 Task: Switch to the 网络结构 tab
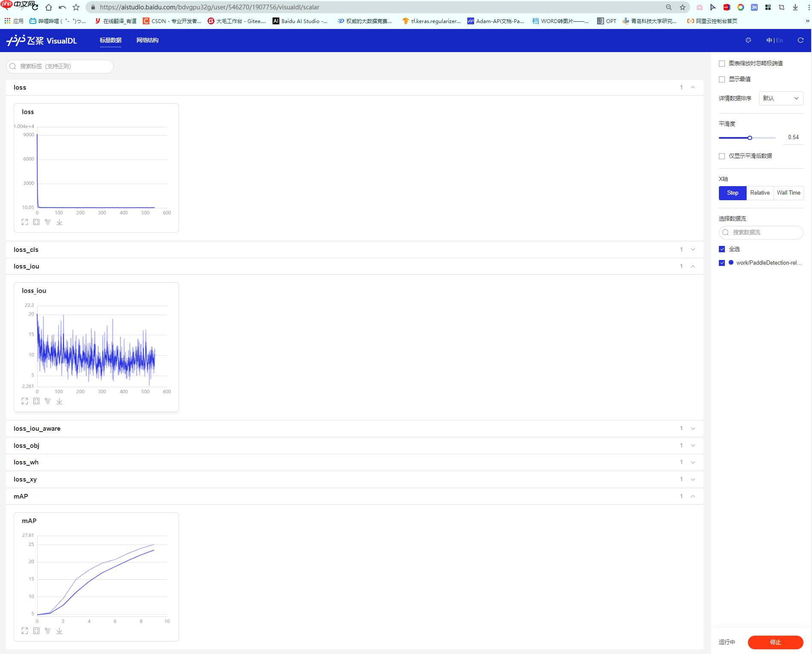(x=147, y=41)
